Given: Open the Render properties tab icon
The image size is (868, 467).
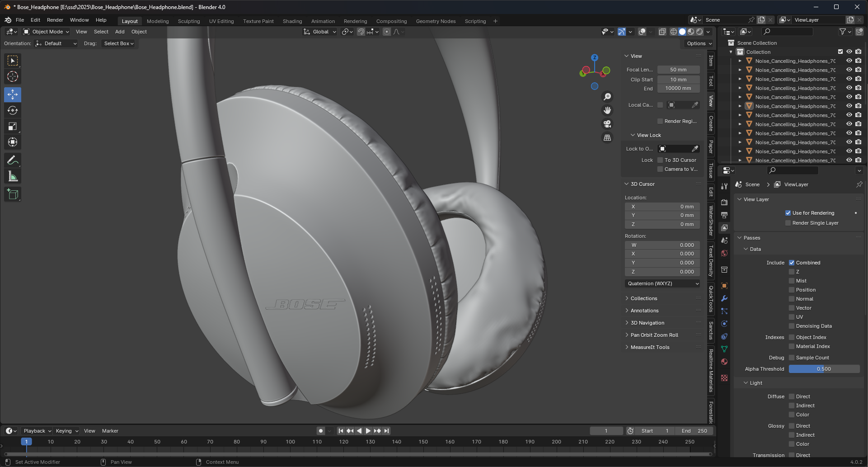Looking at the screenshot, I should tap(724, 202).
